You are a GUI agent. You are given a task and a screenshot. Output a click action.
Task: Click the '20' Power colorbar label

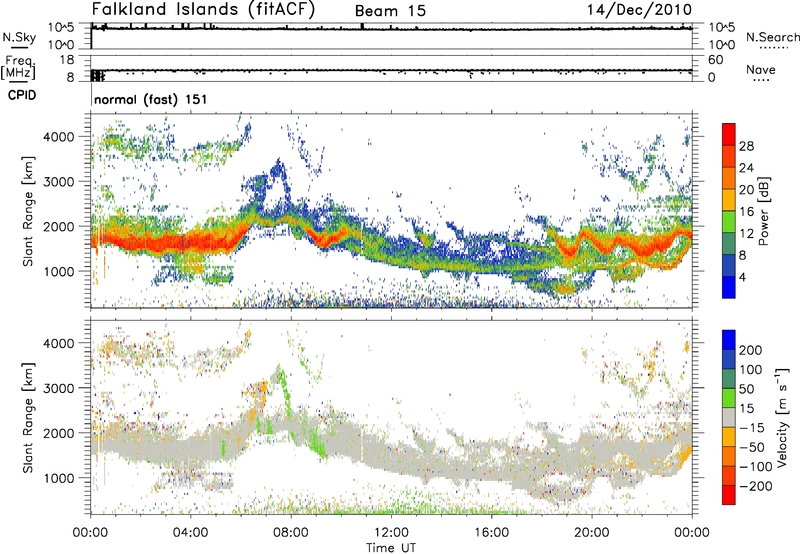[746, 190]
